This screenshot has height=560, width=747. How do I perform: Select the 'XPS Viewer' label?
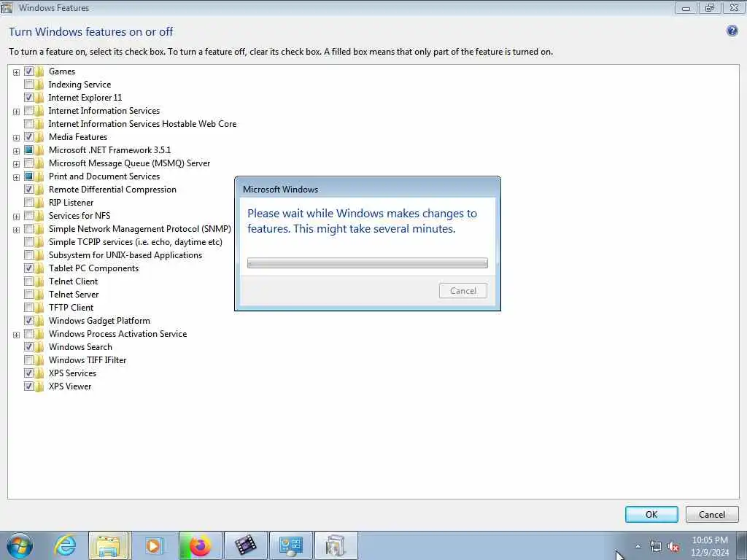coord(70,386)
